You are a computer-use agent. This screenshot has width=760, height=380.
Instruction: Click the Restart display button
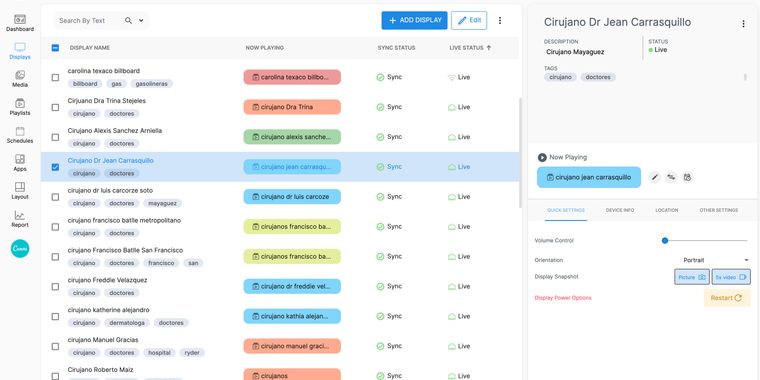(727, 298)
